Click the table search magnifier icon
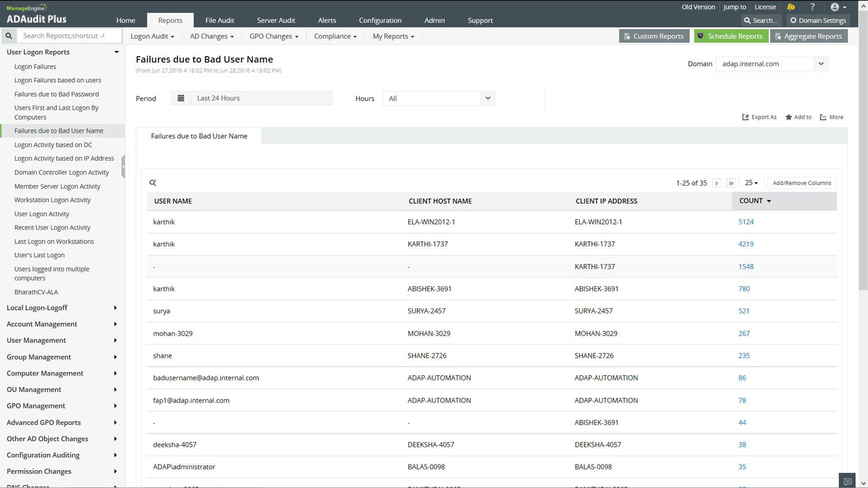868x488 pixels. [x=153, y=183]
